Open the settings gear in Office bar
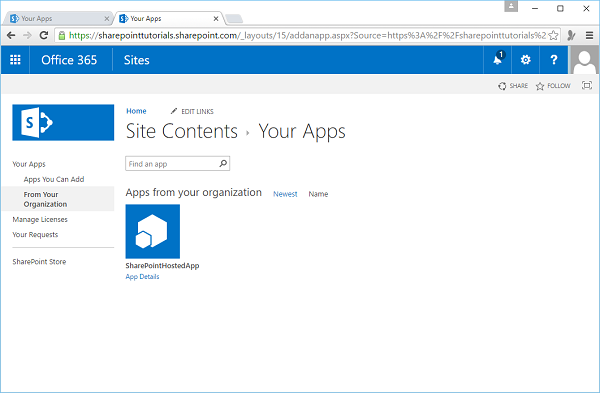Screen dimensions: 600x393 tap(525, 60)
